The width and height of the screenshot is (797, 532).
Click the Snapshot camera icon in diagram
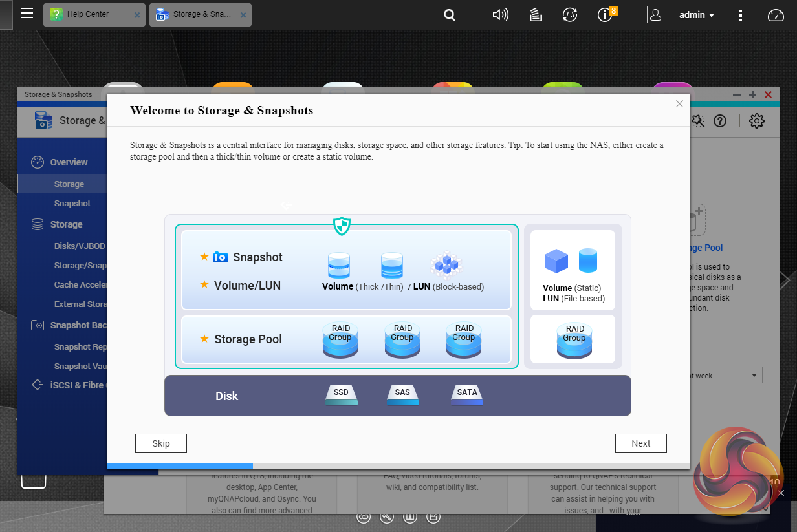[221, 257]
